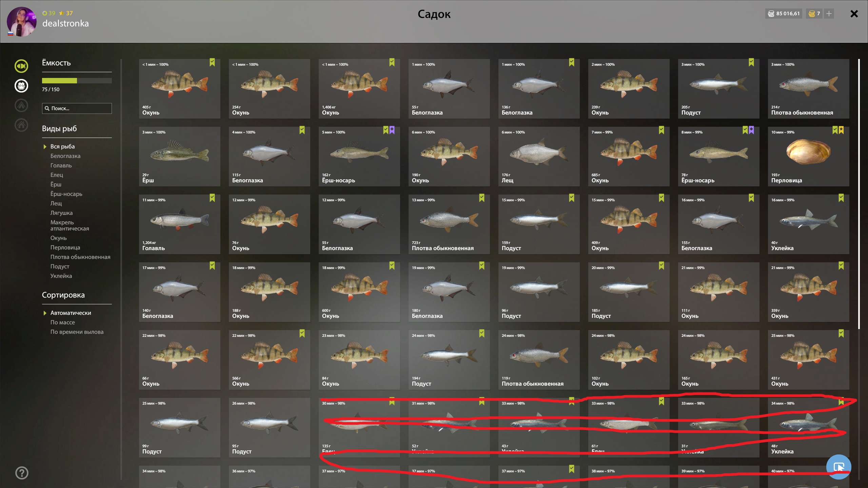Select Вся рыба filter

click(x=62, y=146)
